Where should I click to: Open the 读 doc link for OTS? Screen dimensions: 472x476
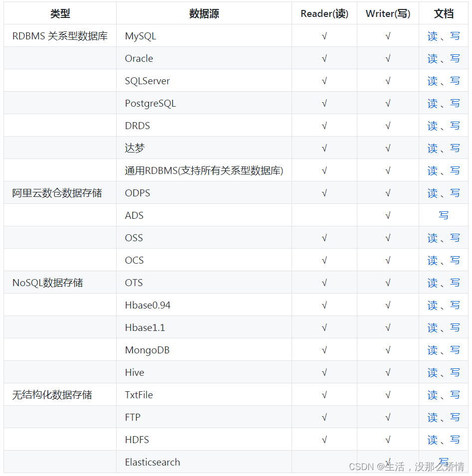433,283
